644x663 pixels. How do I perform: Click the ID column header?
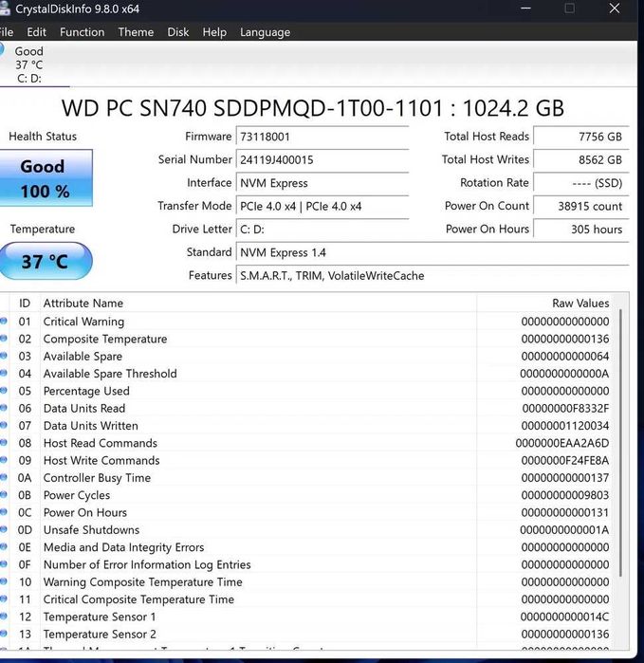tap(25, 304)
